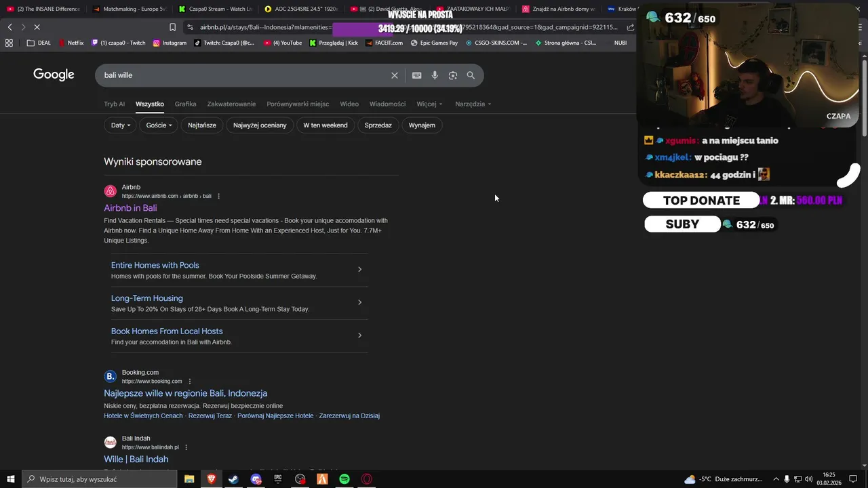Viewport: 868px width, 488px height.
Task: Expand Long-Term Housing chevron
Action: click(x=359, y=302)
